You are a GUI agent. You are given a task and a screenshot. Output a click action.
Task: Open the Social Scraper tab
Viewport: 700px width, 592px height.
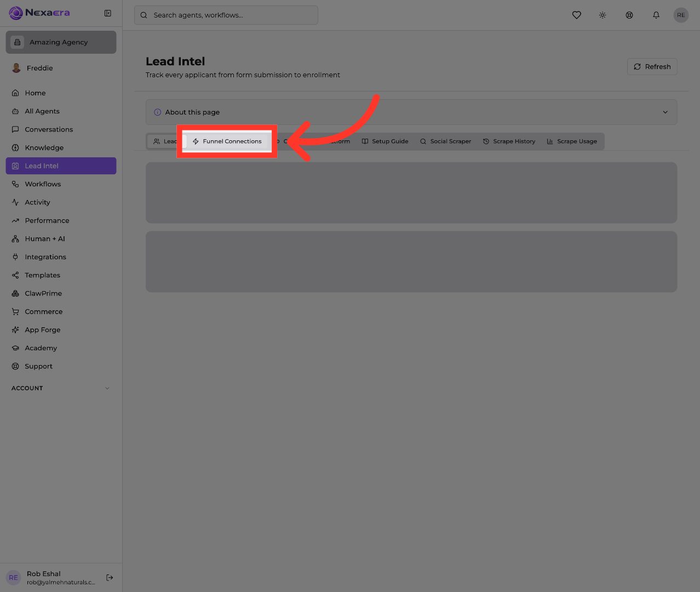click(x=445, y=141)
